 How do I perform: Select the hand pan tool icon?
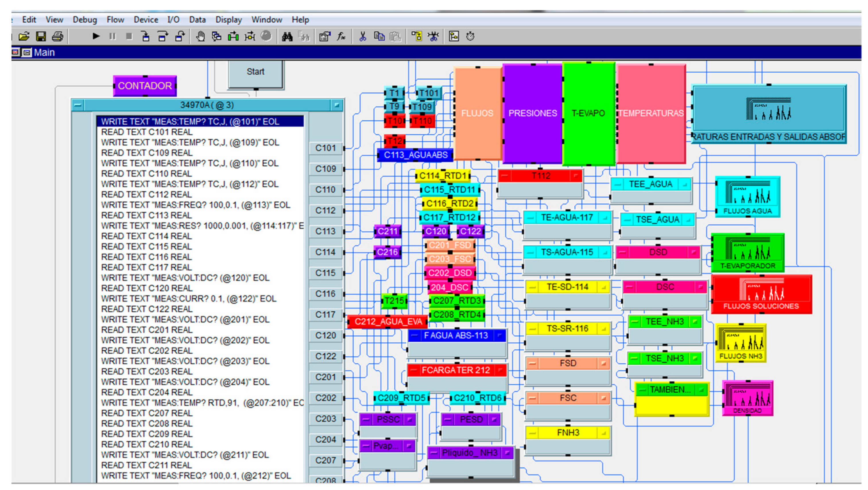[x=200, y=36]
